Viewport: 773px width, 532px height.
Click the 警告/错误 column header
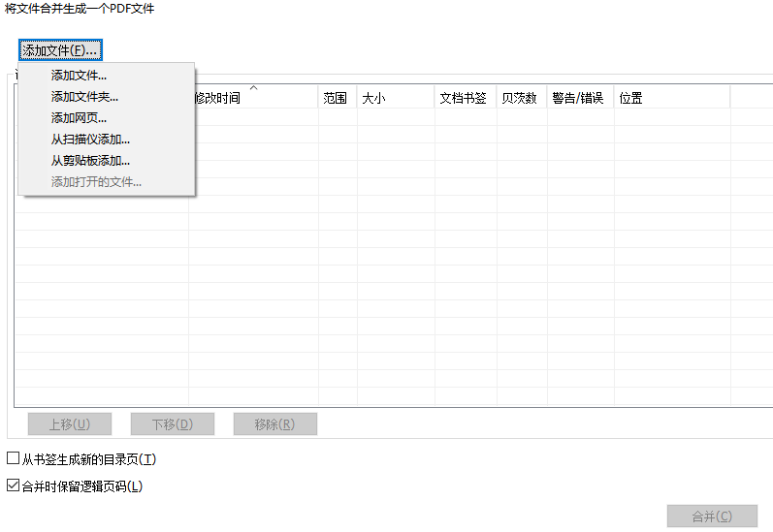point(580,98)
